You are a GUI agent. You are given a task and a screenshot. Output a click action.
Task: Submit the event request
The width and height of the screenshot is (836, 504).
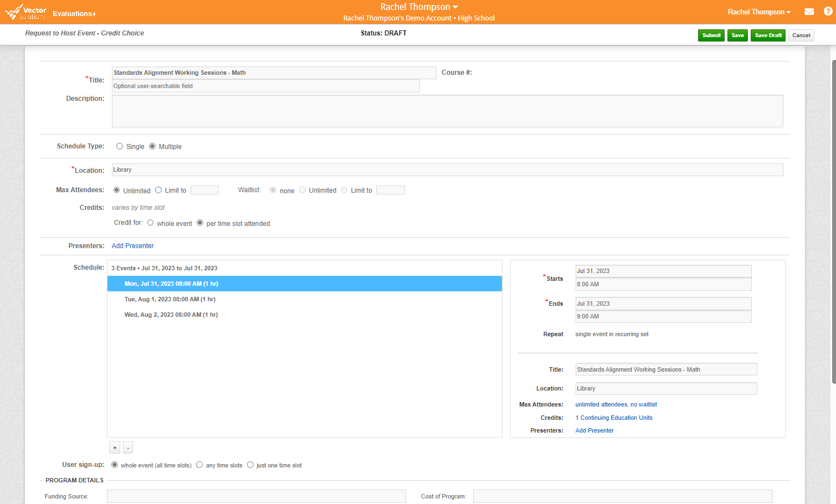[711, 35]
